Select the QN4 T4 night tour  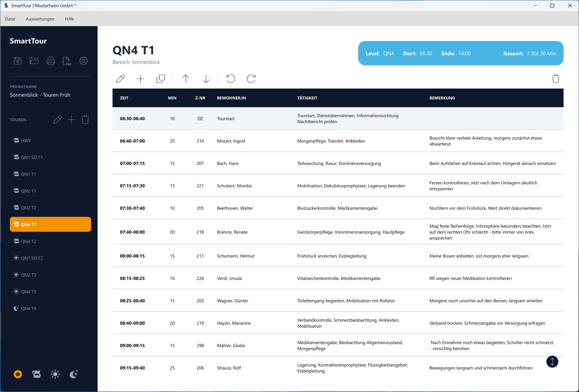28,308
